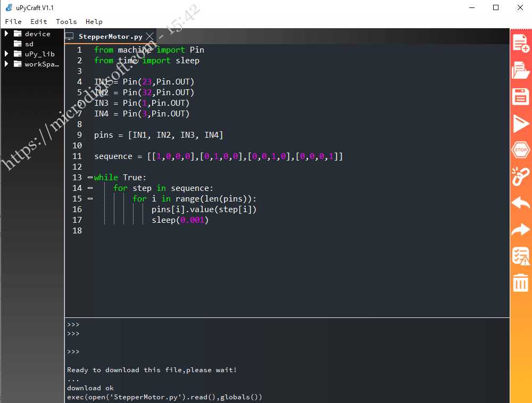Image resolution: width=532 pixels, height=403 pixels.
Task: Stop execution using the Stop icon
Action: (521, 149)
